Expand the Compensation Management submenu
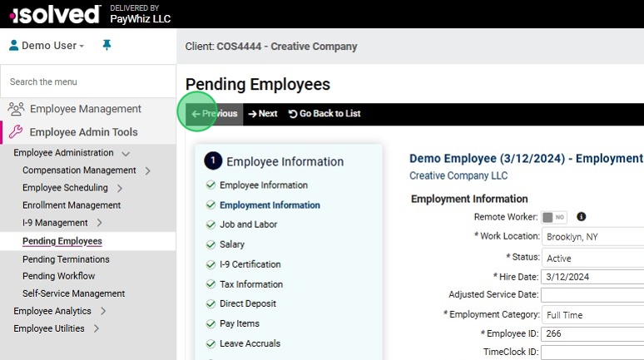This screenshot has width=644, height=360. (147, 170)
